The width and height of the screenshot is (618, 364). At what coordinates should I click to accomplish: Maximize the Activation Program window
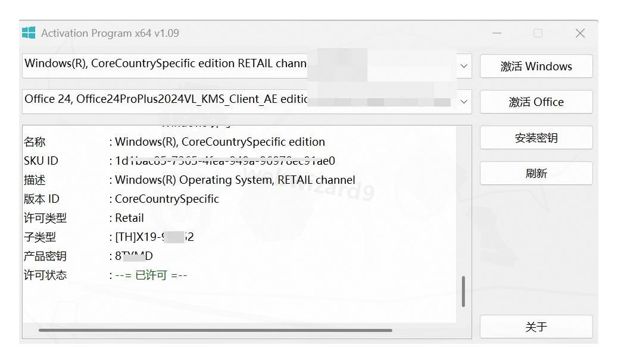[538, 33]
